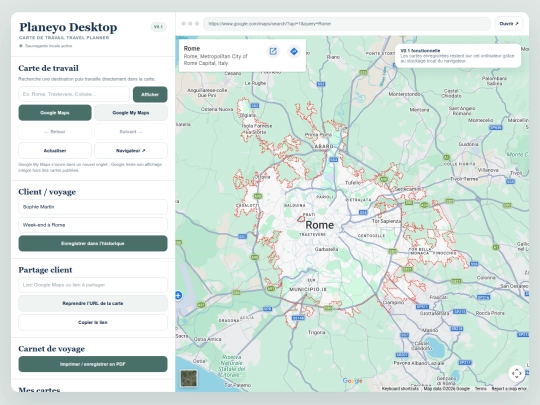Edit the trip name Week-end à Rome
The height and width of the screenshot is (405, 540).
coord(93,225)
